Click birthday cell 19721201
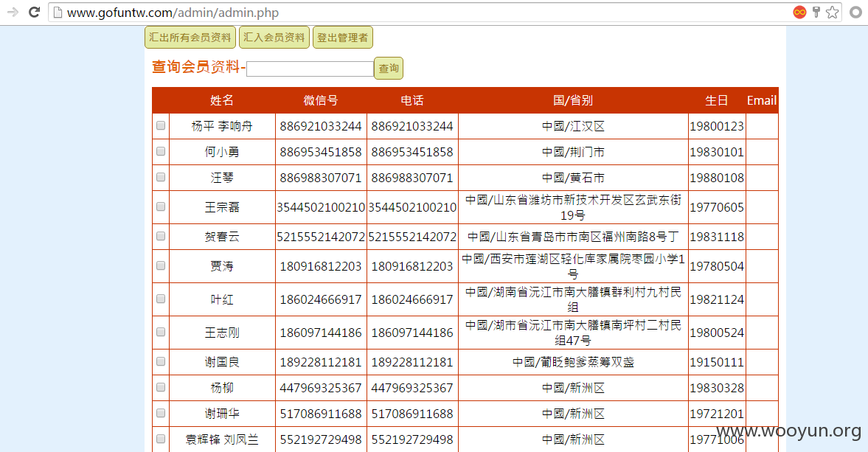Image resolution: width=868 pixels, height=452 pixels. pos(717,413)
